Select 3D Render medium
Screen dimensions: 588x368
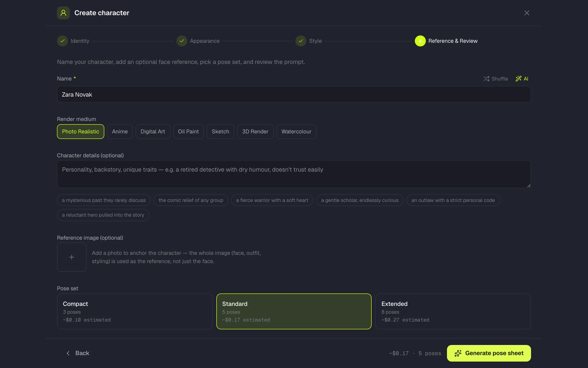coord(255,132)
